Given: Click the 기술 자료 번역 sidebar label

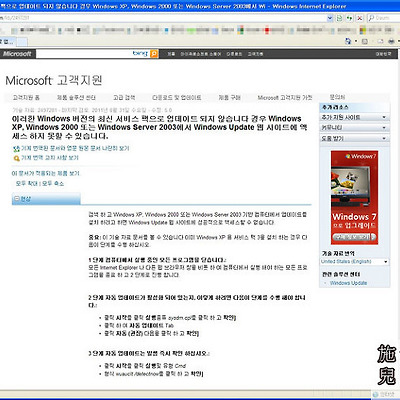Looking at the screenshot, I should (x=338, y=254).
